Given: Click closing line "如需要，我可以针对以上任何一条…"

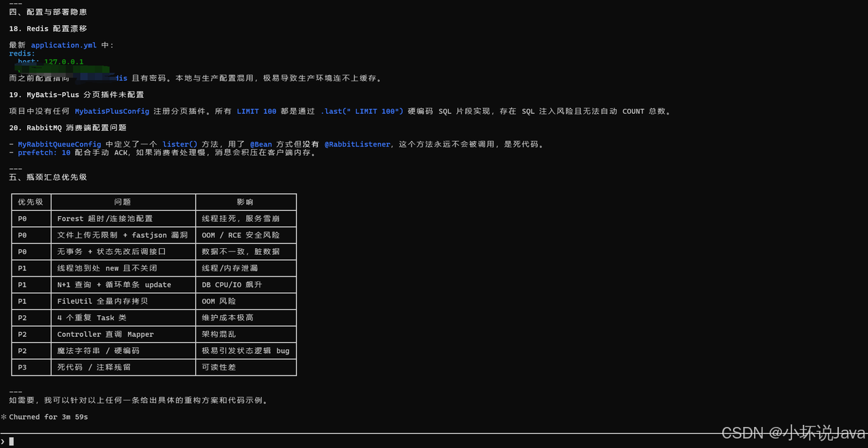Looking at the screenshot, I should click(x=139, y=401).
